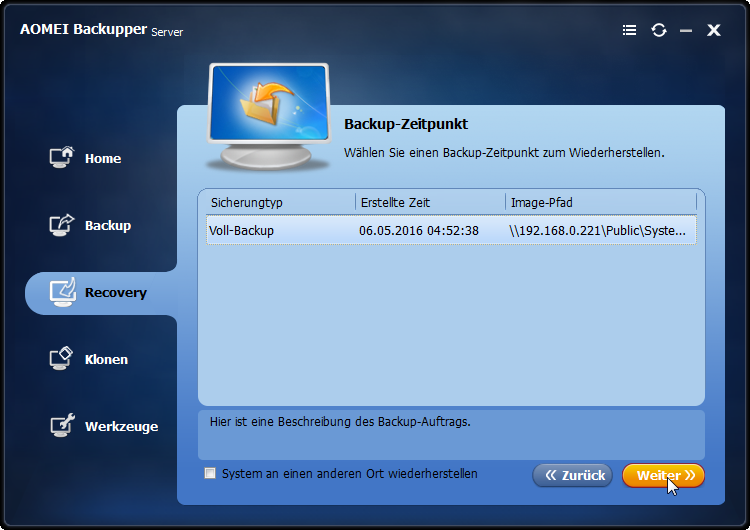Click the backup description text area
Screen dimensions: 750x530
451,434
